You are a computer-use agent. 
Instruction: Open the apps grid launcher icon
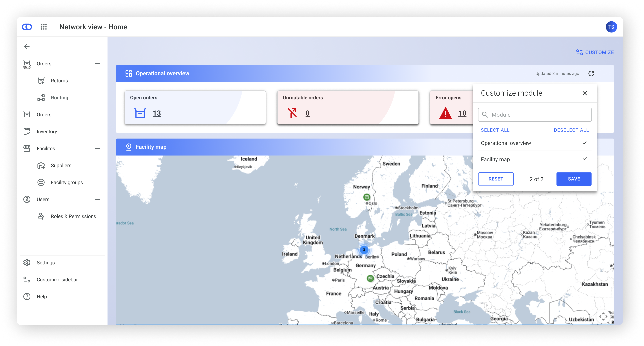point(44,27)
